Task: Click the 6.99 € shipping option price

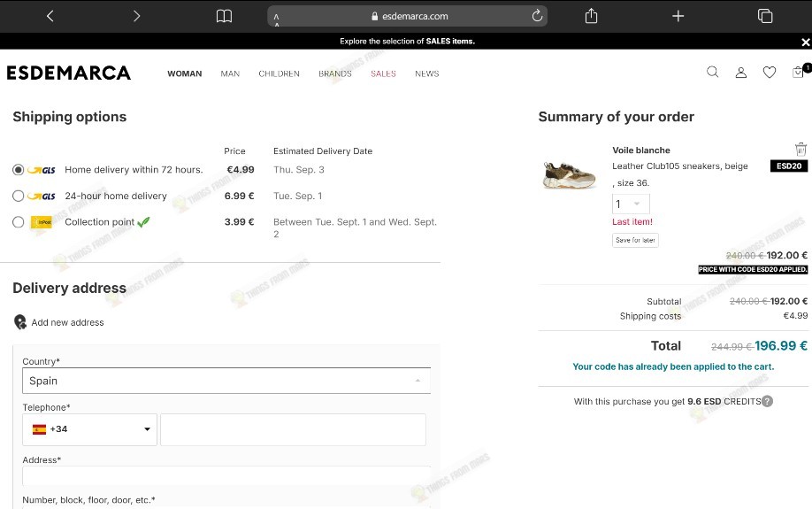Action: click(x=239, y=196)
